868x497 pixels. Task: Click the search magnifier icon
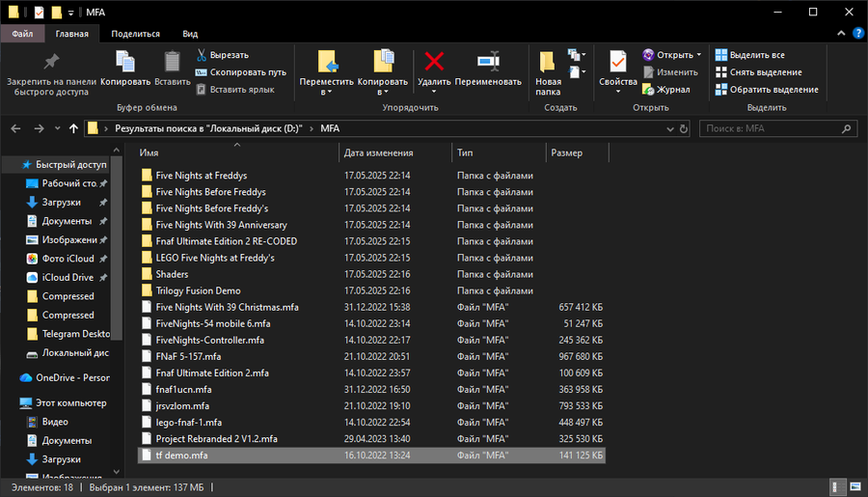[846, 128]
